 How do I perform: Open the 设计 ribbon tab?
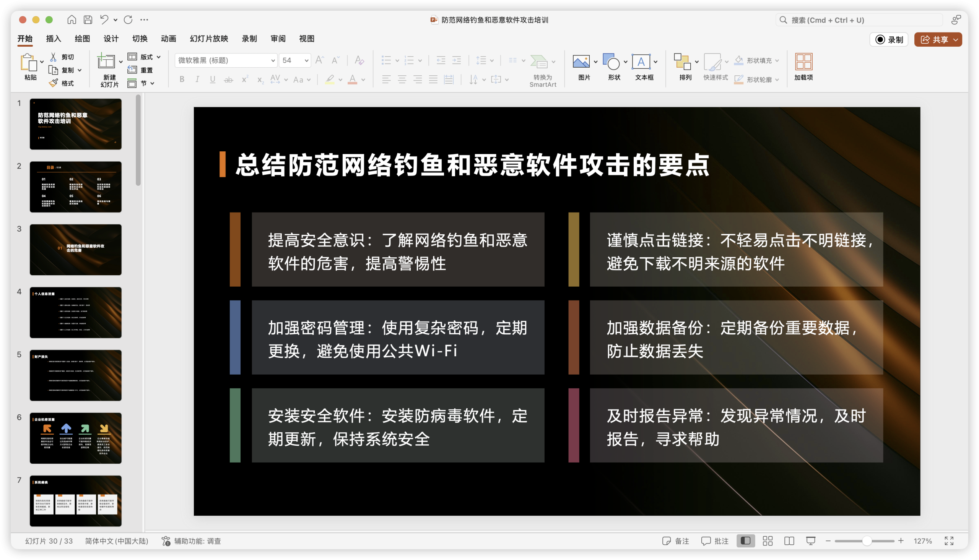point(111,39)
